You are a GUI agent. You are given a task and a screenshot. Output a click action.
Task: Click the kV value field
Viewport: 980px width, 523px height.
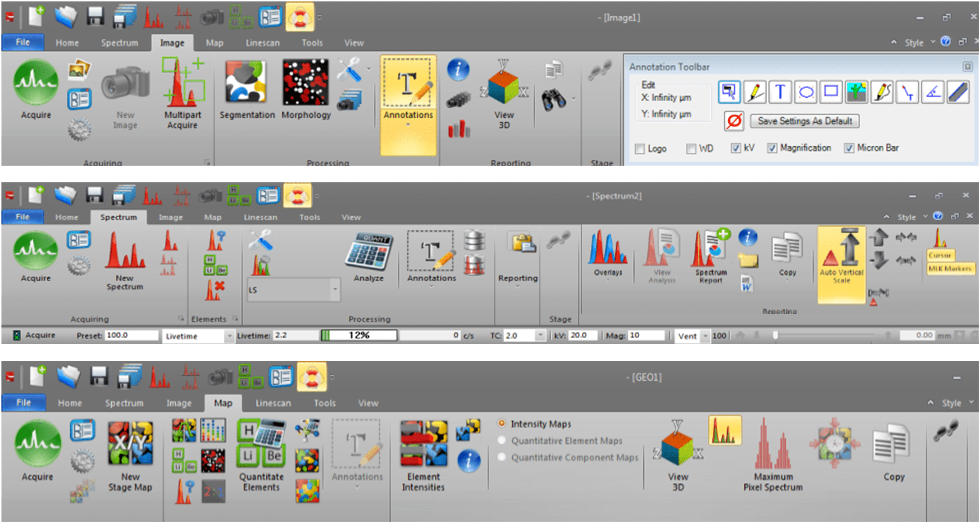pyautogui.click(x=583, y=335)
